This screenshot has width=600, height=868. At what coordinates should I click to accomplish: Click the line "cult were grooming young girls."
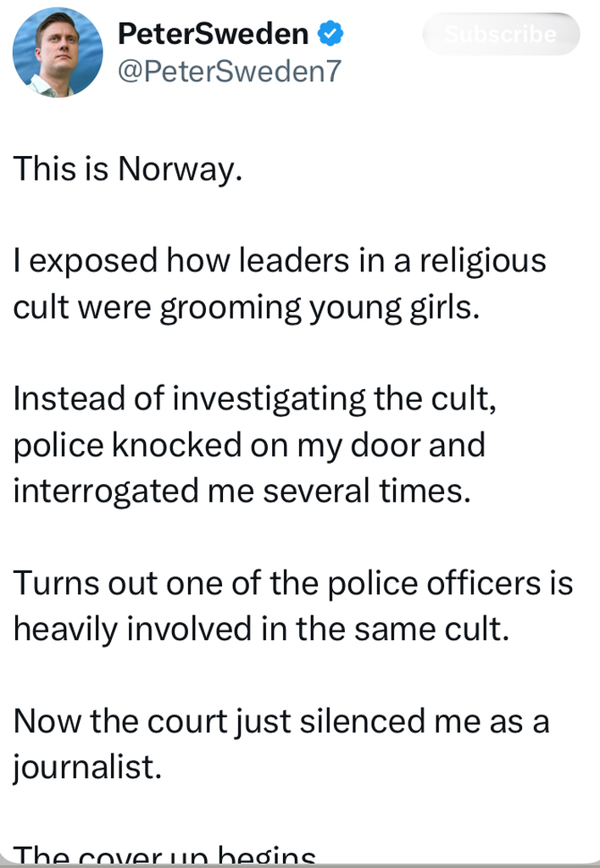point(247,307)
